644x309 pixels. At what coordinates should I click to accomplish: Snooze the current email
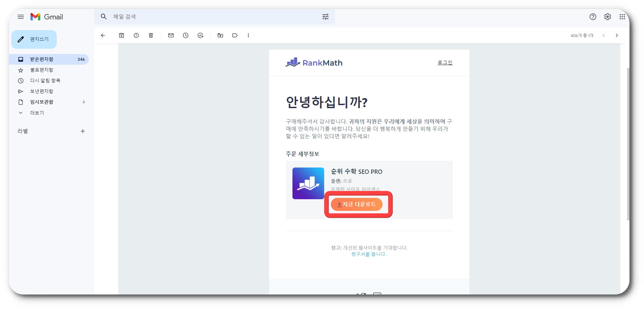tap(186, 35)
